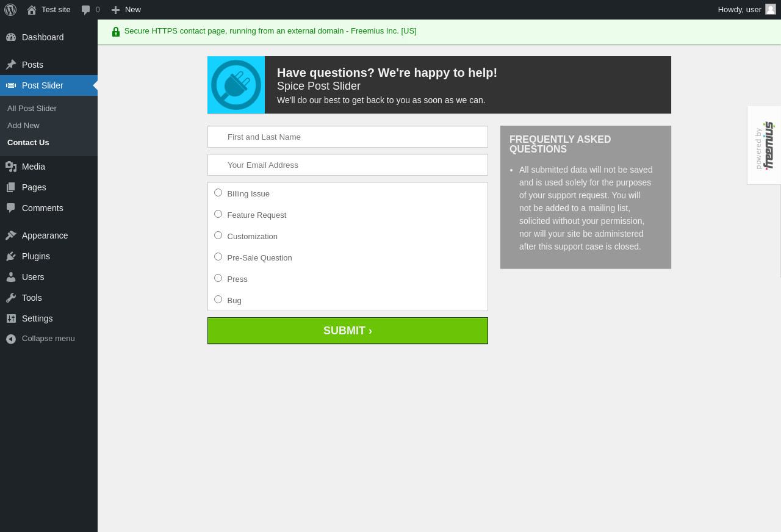Open Users menu item
This screenshot has height=532, width=781.
(x=49, y=277)
